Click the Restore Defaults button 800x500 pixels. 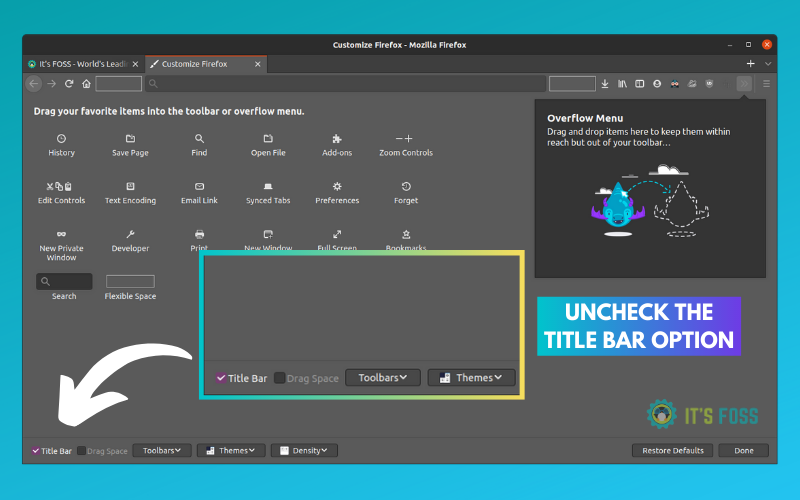[x=673, y=451]
